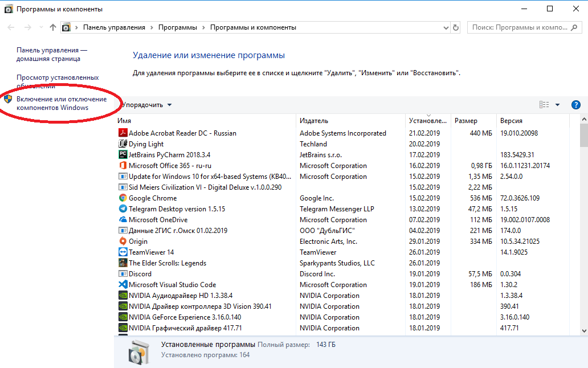Screen dimensions: 588x368
Task: Open Просмотр установленных обновлений link
Action: point(58,81)
